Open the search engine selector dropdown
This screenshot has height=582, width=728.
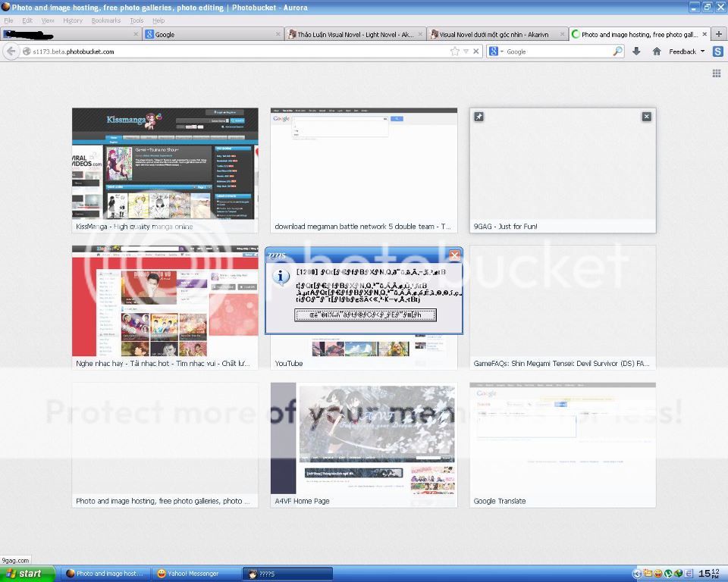496,52
